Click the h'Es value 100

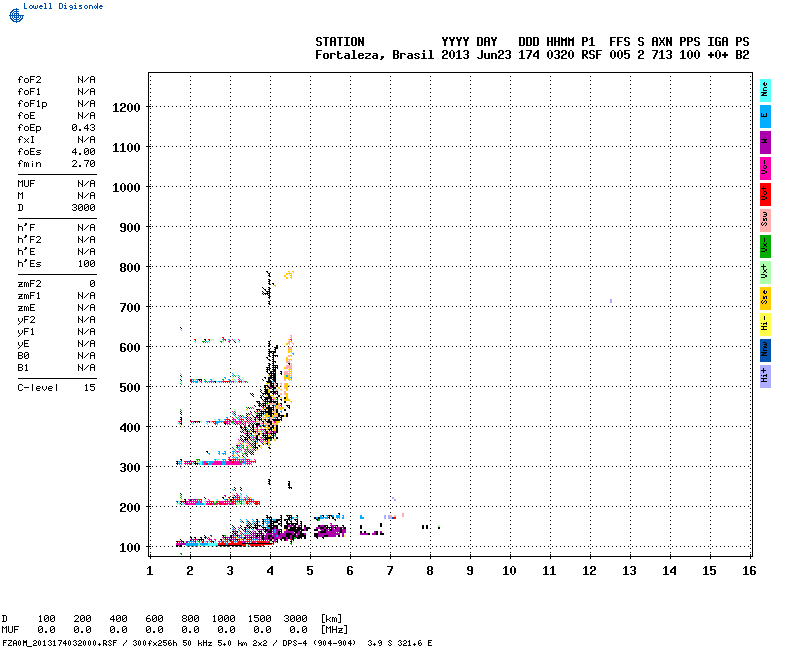coord(87,264)
